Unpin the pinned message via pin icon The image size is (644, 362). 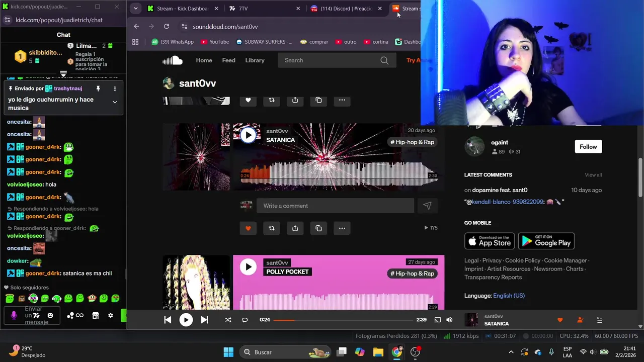98,88
